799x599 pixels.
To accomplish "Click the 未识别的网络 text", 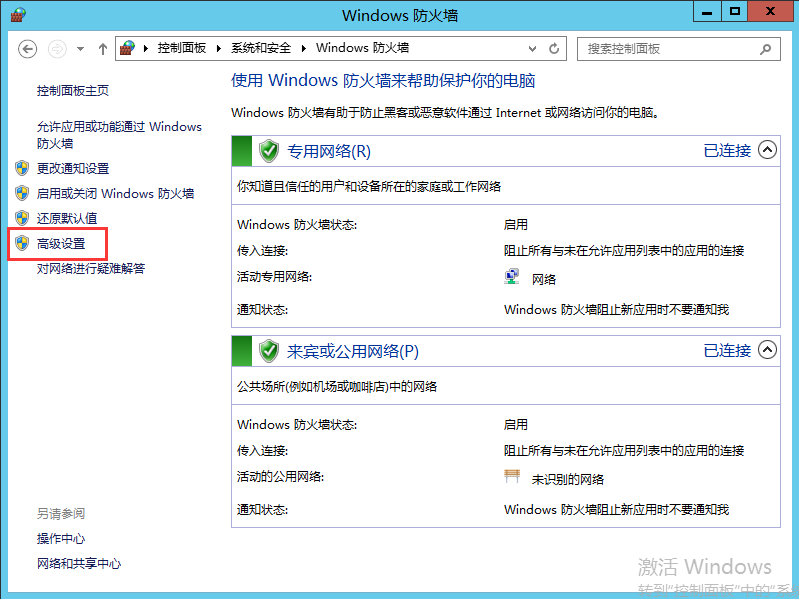I will (568, 479).
